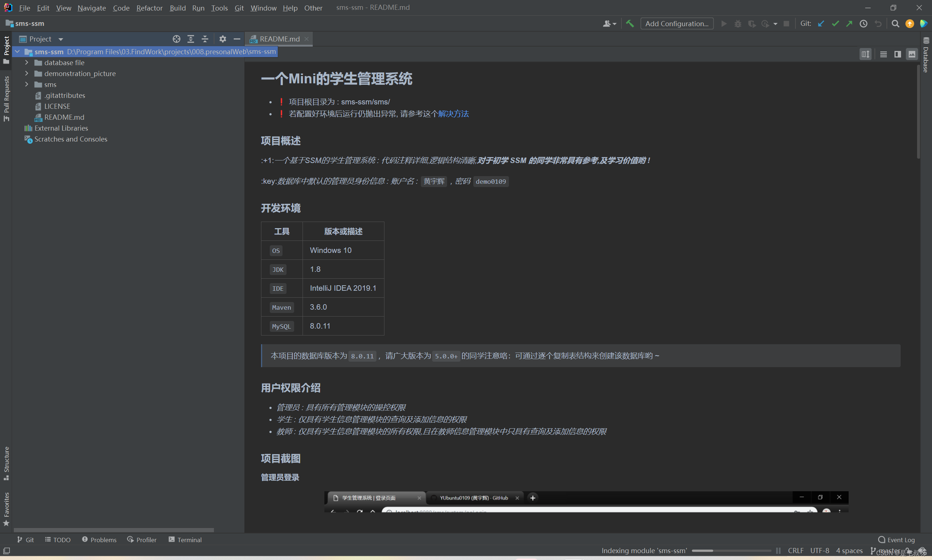
Task: Click Expand All in Project panel
Action: pos(191,39)
